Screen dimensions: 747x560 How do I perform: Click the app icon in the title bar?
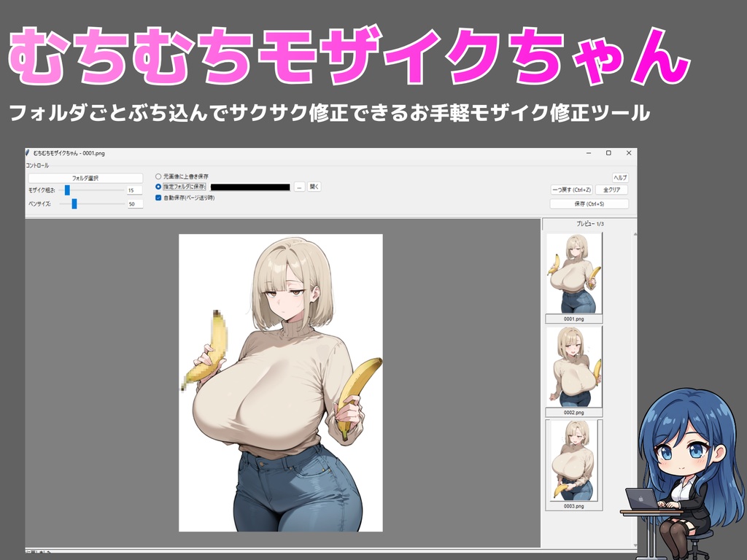coord(29,154)
